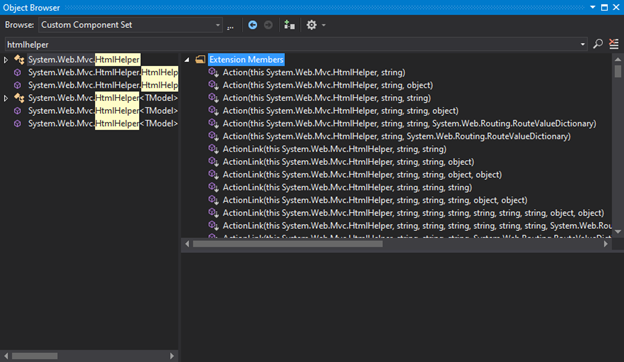Open Object Browser Settings gear icon
The width and height of the screenshot is (624, 362).
click(312, 25)
